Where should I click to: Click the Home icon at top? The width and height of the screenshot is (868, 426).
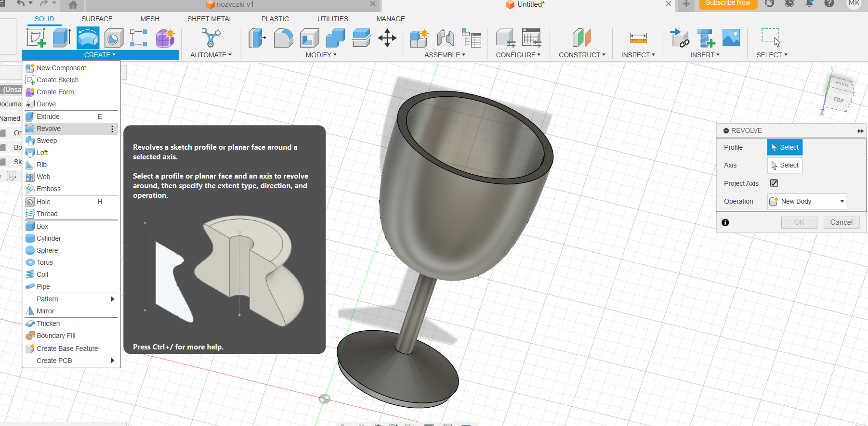tap(73, 5)
